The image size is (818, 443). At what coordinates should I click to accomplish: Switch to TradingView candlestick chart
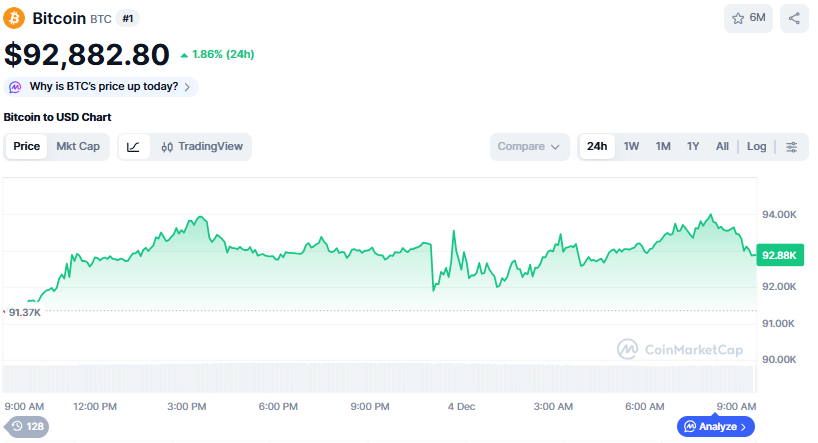pos(201,147)
